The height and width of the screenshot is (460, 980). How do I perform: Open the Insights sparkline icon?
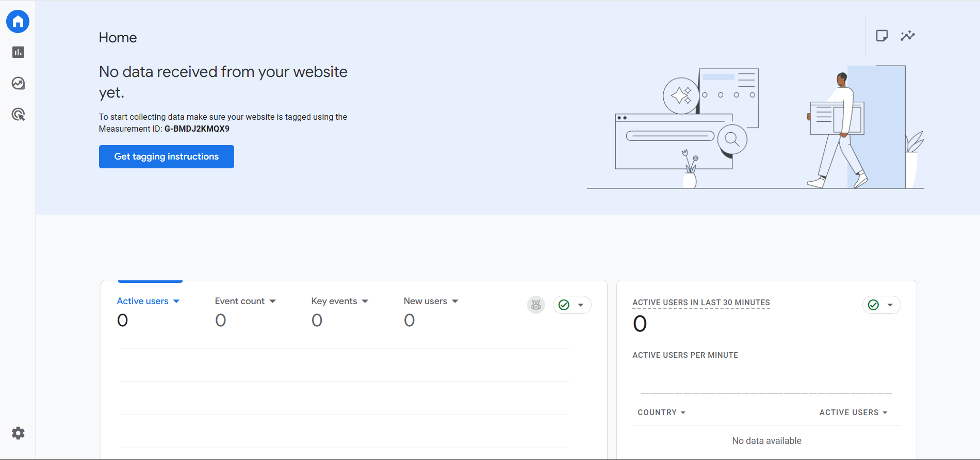[x=907, y=36]
